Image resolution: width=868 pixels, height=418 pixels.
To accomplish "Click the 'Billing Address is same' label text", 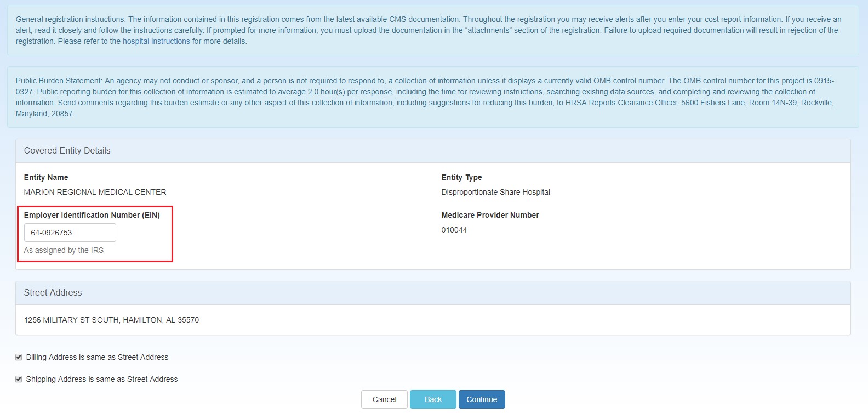I will pyautogui.click(x=97, y=357).
